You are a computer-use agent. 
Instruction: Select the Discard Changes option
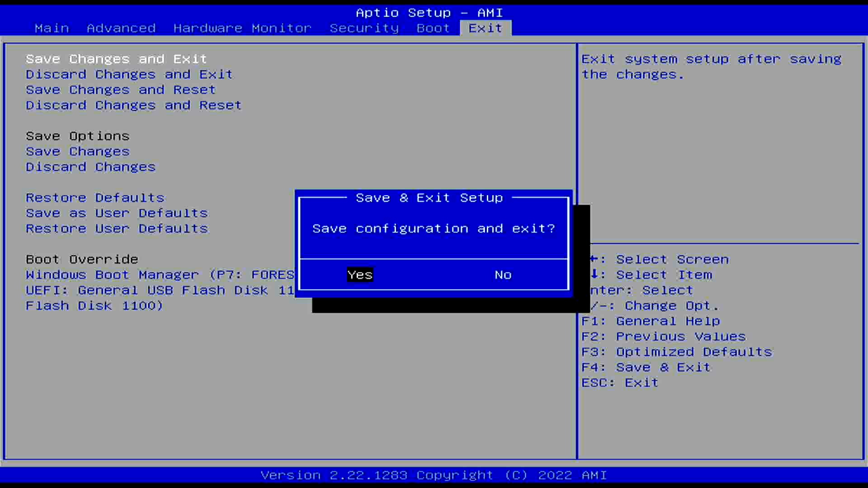(x=90, y=167)
